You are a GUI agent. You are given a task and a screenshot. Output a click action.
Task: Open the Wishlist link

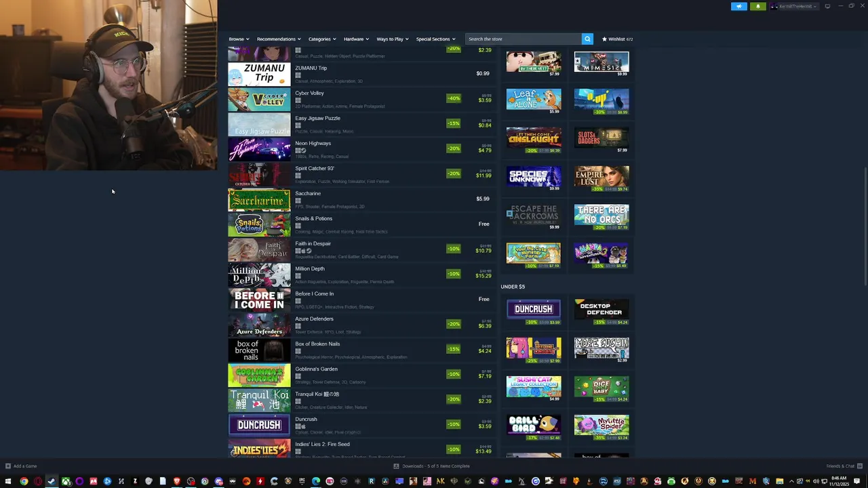coord(617,39)
